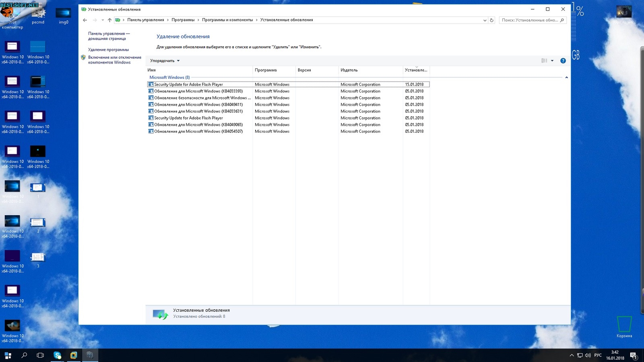Viewport: 644px width, 362px height.
Task: Click the view layout icon
Action: [x=544, y=61]
